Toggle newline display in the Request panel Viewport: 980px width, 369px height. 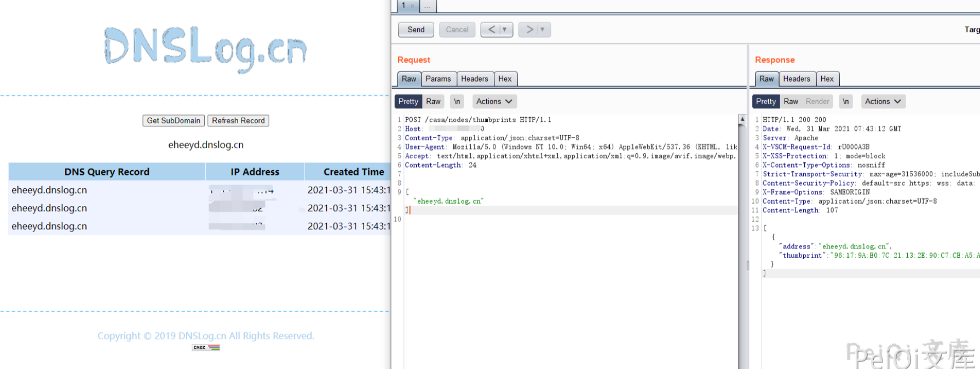[457, 101]
